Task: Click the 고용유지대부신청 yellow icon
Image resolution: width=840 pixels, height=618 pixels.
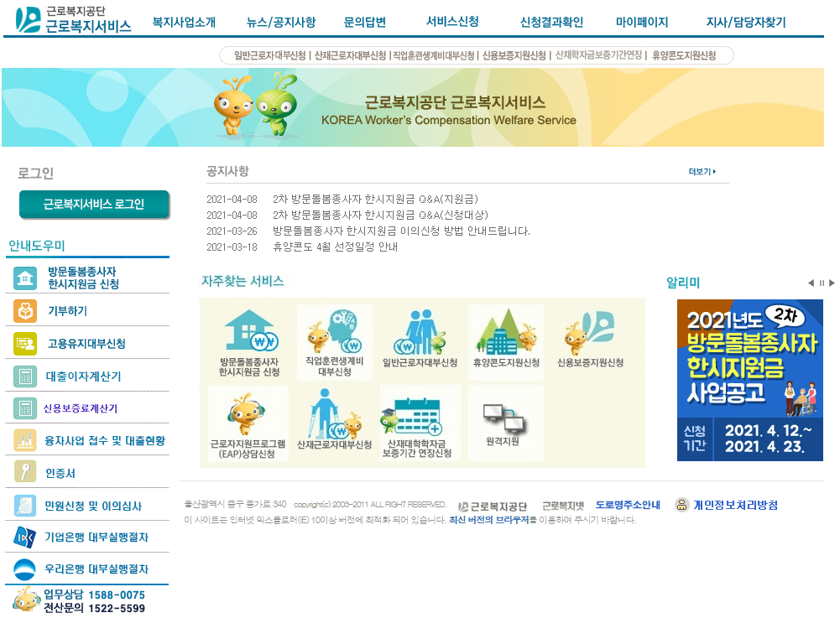Action: click(x=25, y=343)
